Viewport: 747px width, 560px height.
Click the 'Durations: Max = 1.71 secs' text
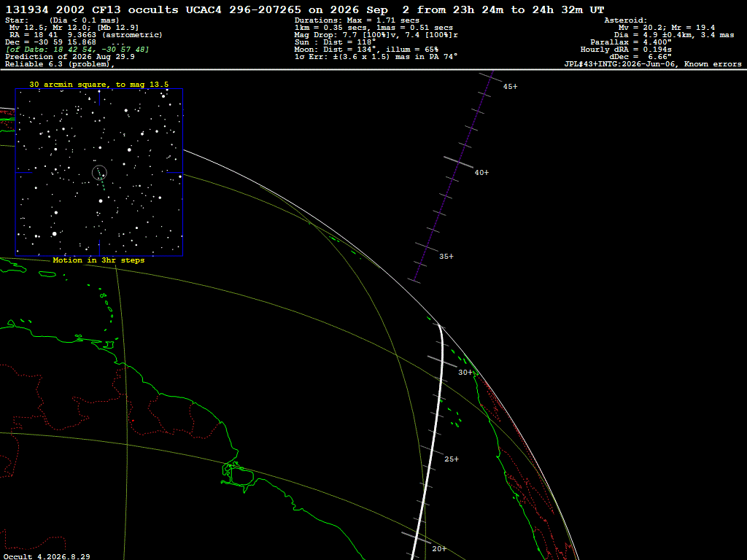(x=357, y=20)
